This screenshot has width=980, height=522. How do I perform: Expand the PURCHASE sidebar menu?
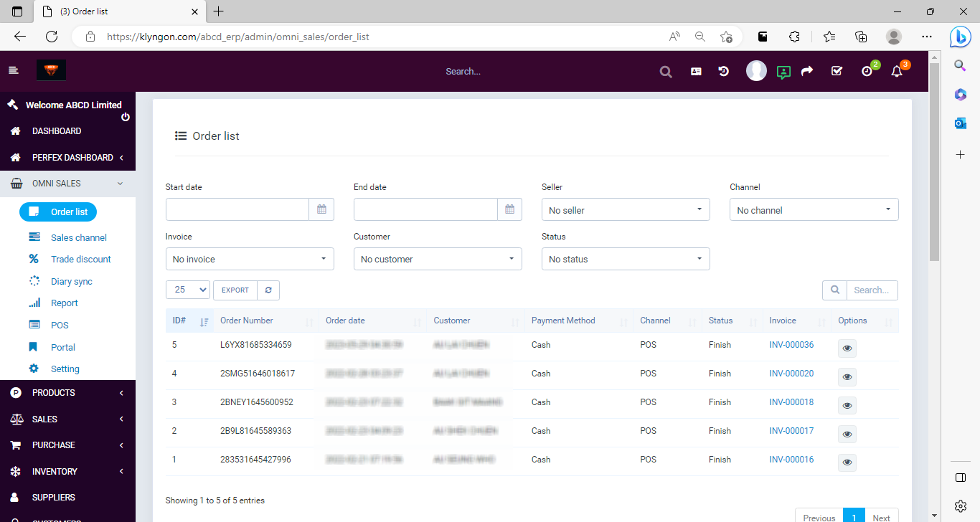67,445
